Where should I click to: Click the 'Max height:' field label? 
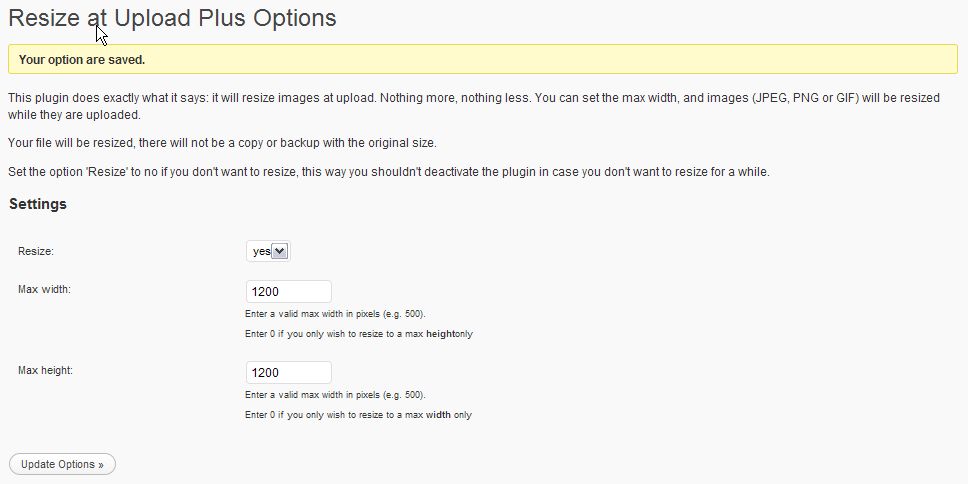(x=46, y=370)
